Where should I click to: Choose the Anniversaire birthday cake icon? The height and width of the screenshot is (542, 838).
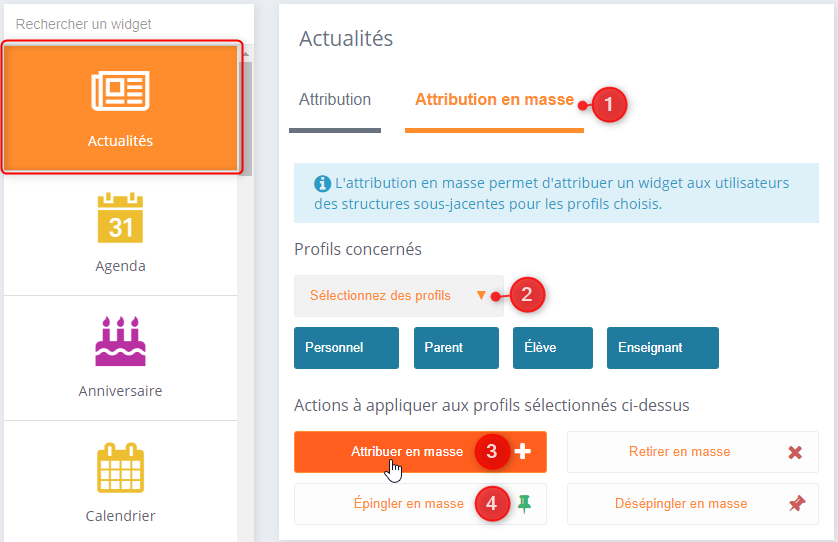tap(120, 341)
